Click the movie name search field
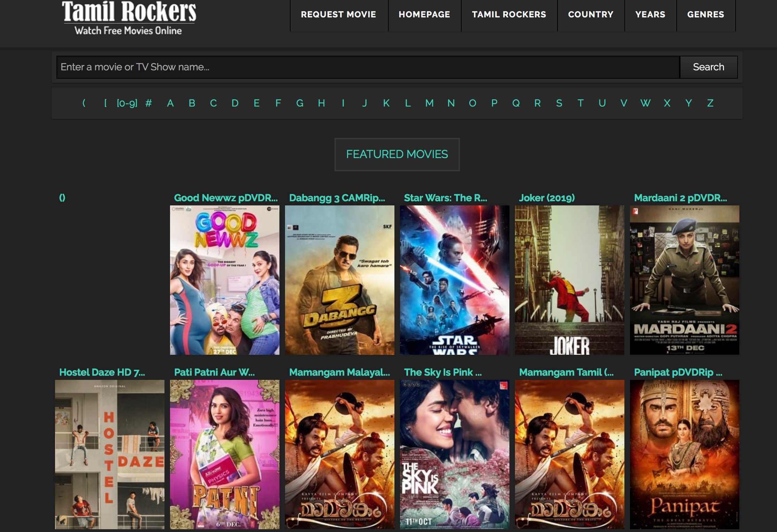This screenshot has height=532, width=777. (x=368, y=67)
